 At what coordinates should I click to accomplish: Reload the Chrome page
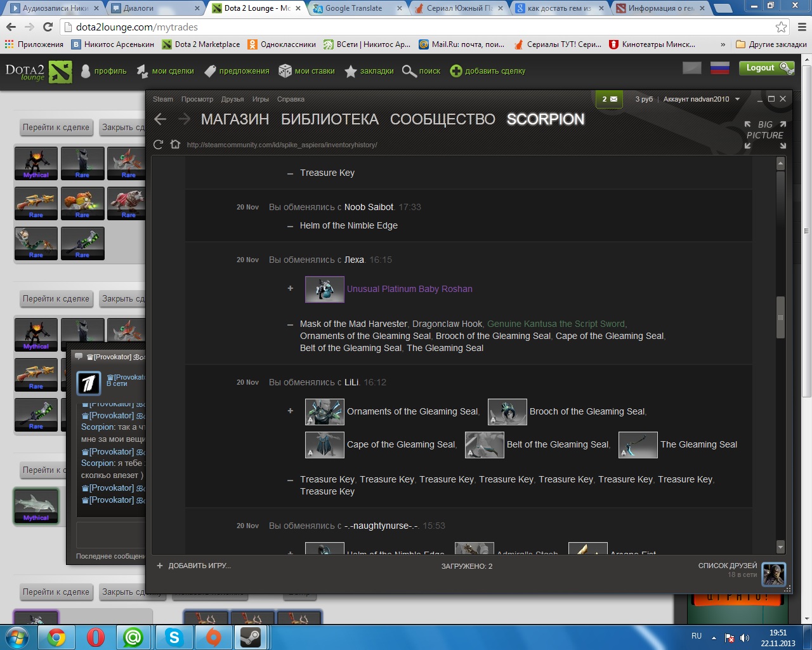tap(48, 27)
